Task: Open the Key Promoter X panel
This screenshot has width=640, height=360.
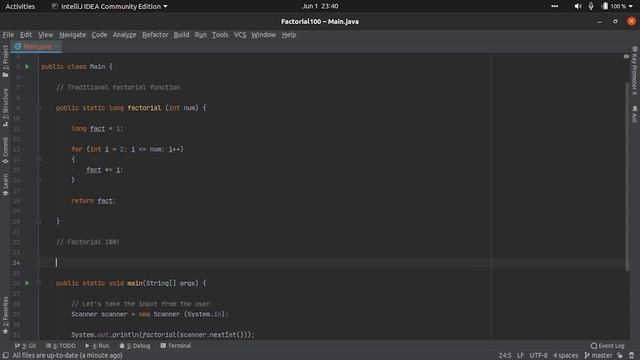Action: [634, 71]
